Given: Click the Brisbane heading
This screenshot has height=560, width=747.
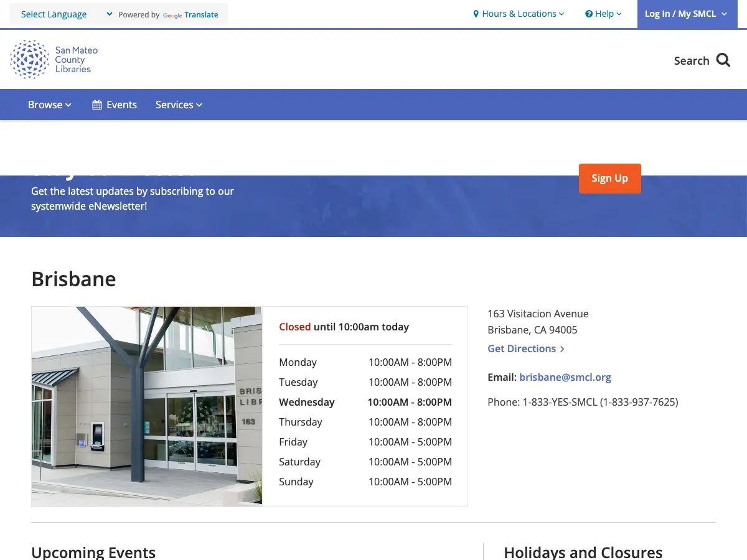Looking at the screenshot, I should 73,279.
